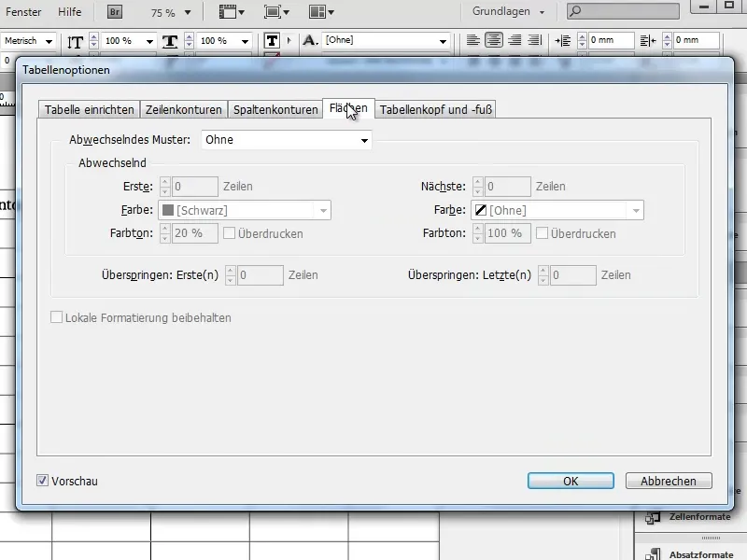Click the Erste Zeilen stepper arrows
747x560 pixels.
pos(165,186)
